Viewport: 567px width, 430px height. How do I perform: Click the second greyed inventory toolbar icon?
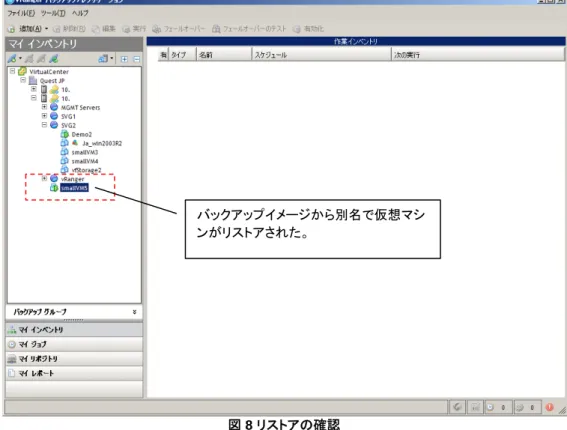(x=29, y=59)
